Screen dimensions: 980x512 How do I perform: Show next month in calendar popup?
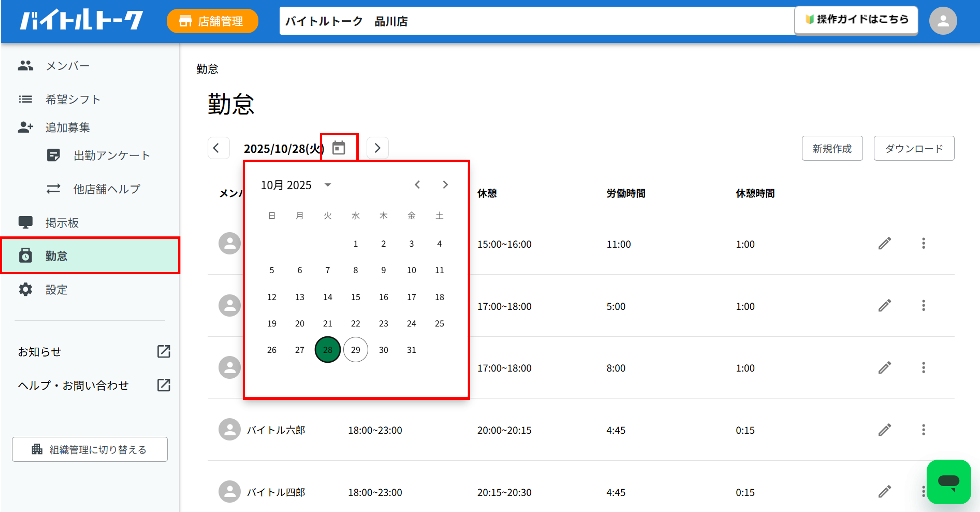445,185
